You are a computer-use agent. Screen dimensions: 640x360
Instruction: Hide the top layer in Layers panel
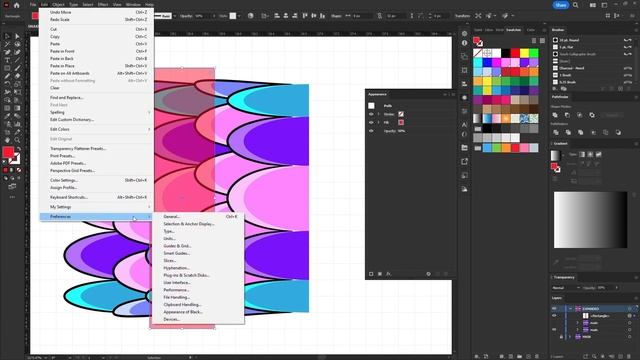click(x=554, y=309)
